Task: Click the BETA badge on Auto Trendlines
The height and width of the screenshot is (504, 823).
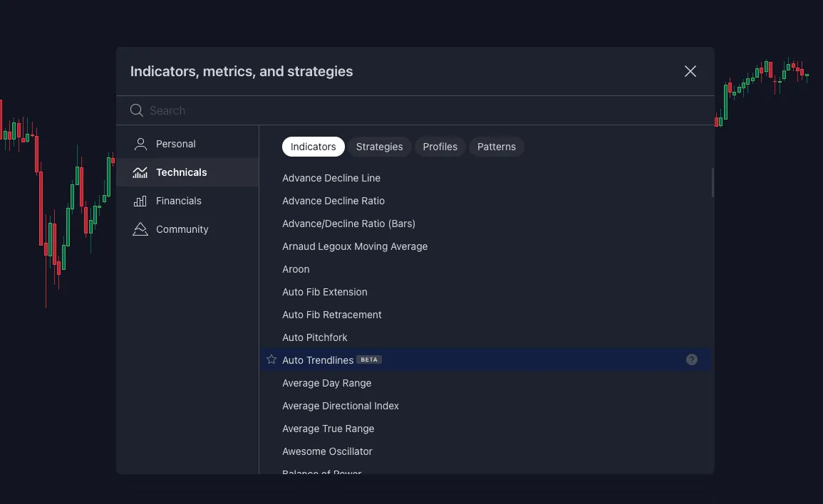Action: (369, 359)
